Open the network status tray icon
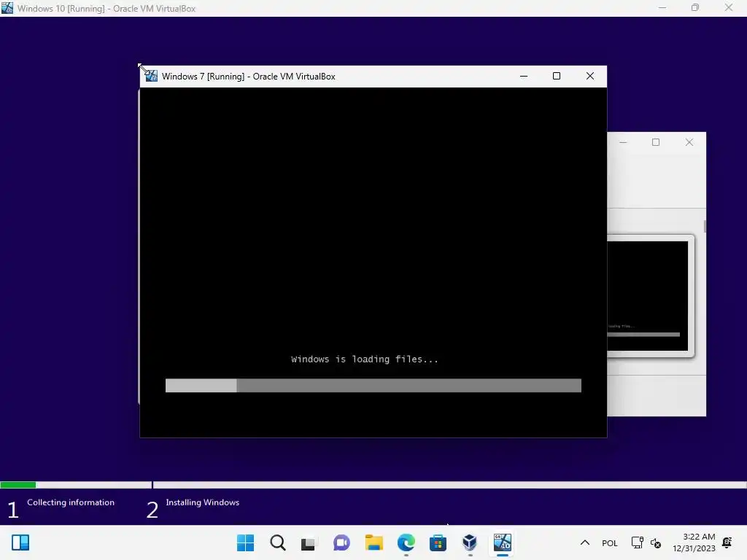Image resolution: width=747 pixels, height=560 pixels. (x=637, y=542)
